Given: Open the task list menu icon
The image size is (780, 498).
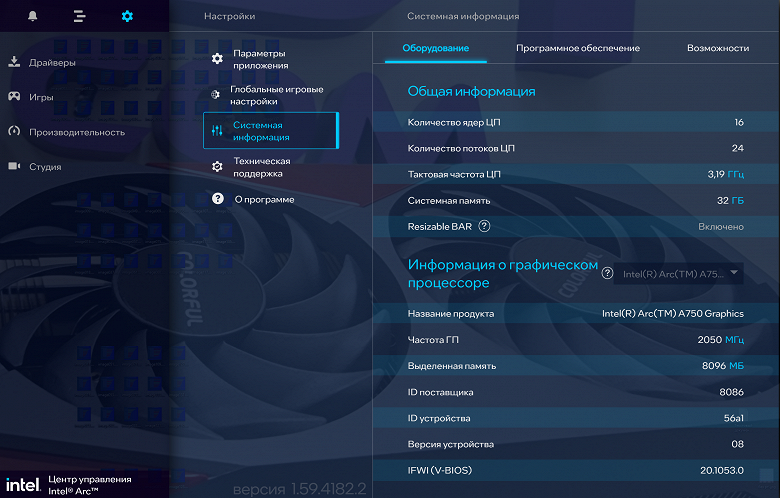Looking at the screenshot, I should click(80, 16).
